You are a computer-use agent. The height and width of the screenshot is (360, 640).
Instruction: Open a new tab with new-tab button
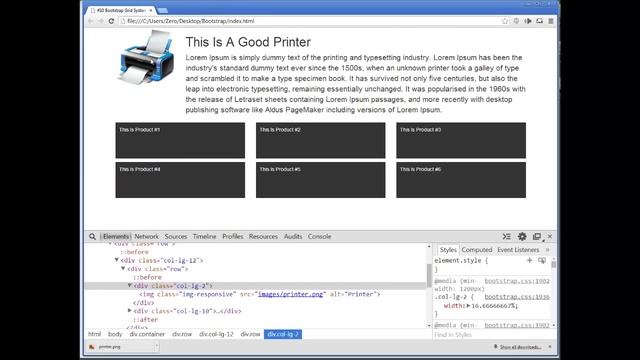click(x=162, y=10)
